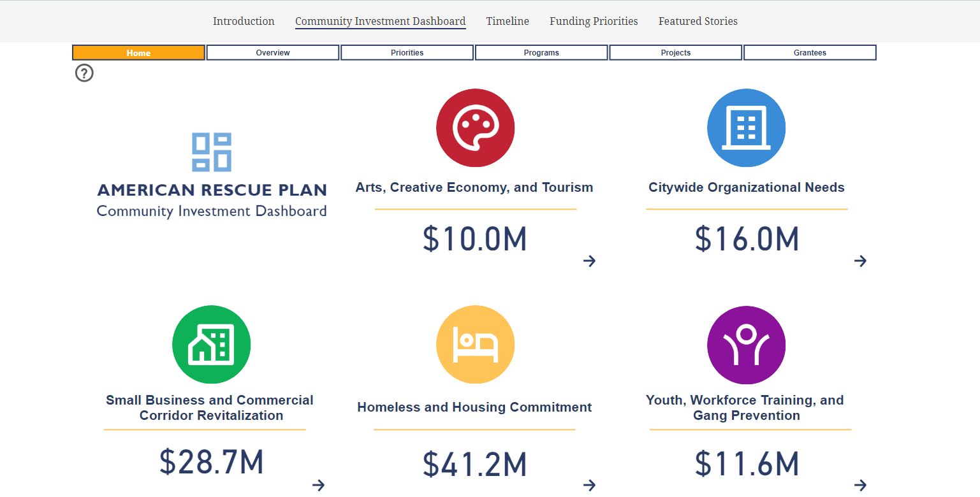The height and width of the screenshot is (497, 980).
Task: Click the red Arts palette icon
Action: (x=475, y=127)
